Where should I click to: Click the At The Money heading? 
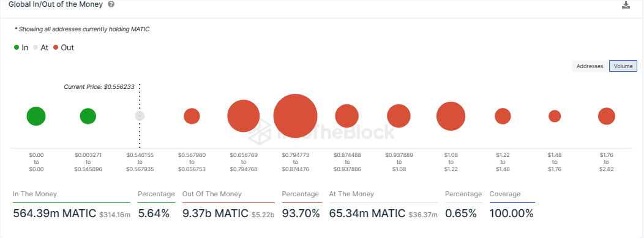[x=351, y=194]
